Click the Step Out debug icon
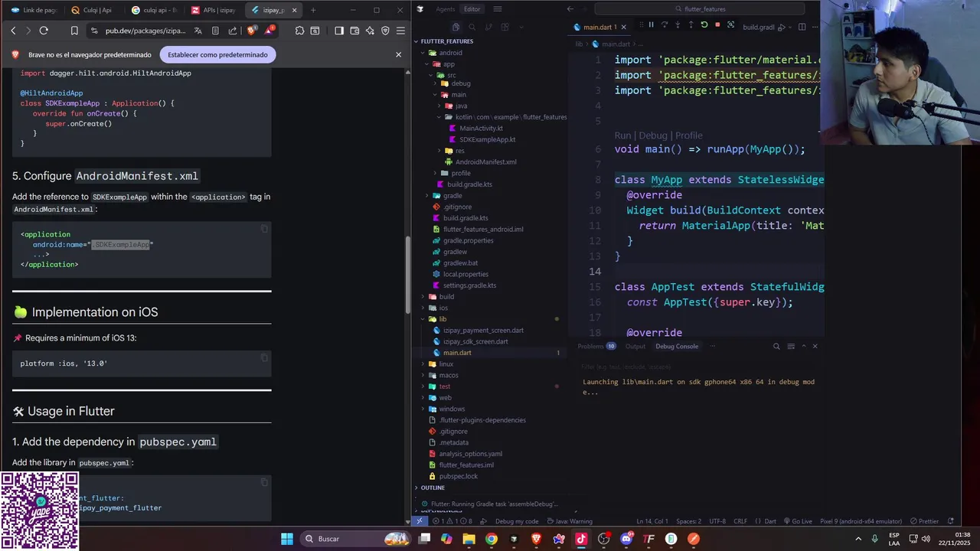The width and height of the screenshot is (980, 551). 691,25
